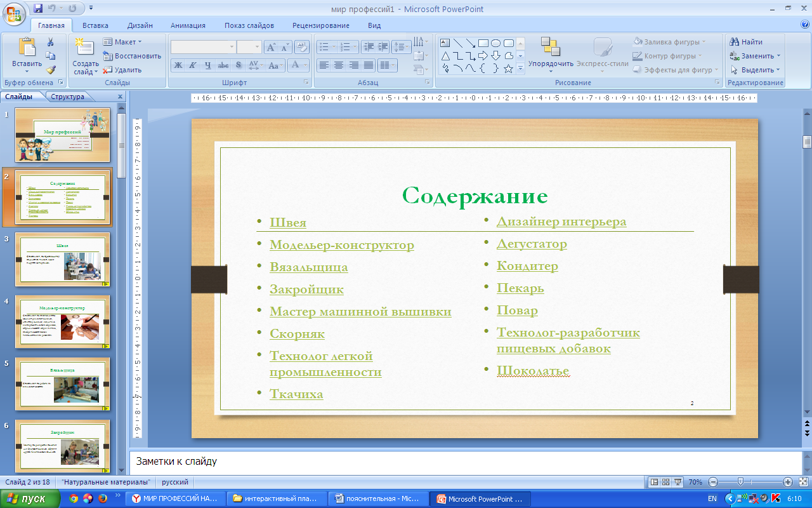Decrease font size with small A icon
This screenshot has height=508, width=812.
285,46
